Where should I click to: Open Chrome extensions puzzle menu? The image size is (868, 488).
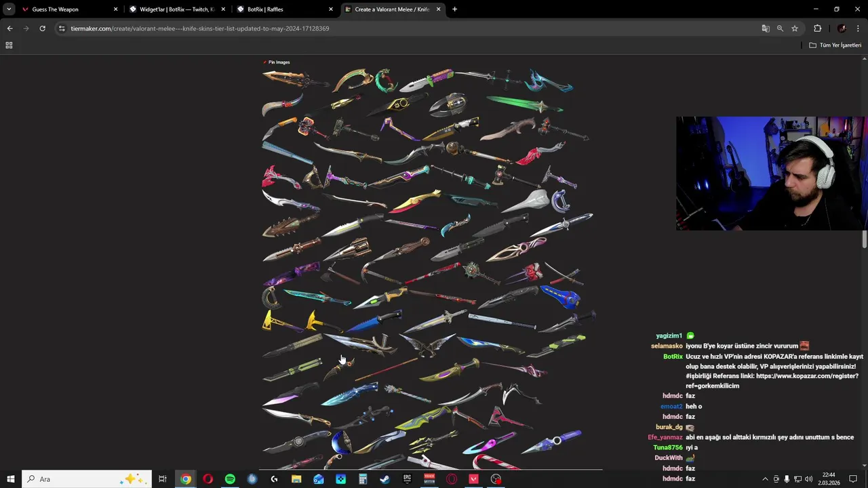[817, 28]
